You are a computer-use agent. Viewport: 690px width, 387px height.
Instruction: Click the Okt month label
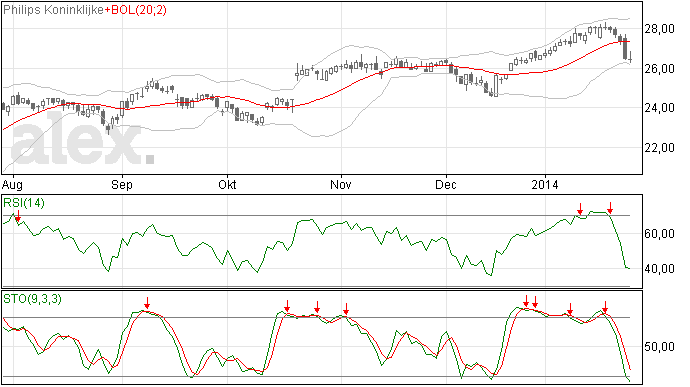[227, 184]
